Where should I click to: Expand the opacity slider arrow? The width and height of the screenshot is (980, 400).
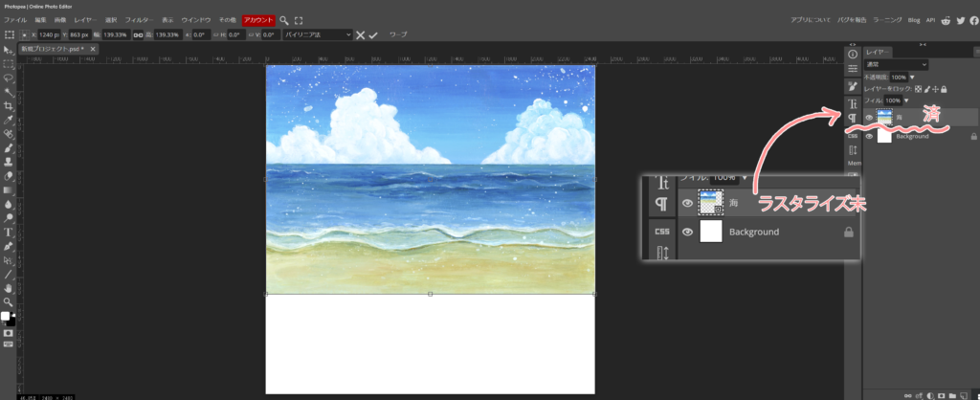912,77
